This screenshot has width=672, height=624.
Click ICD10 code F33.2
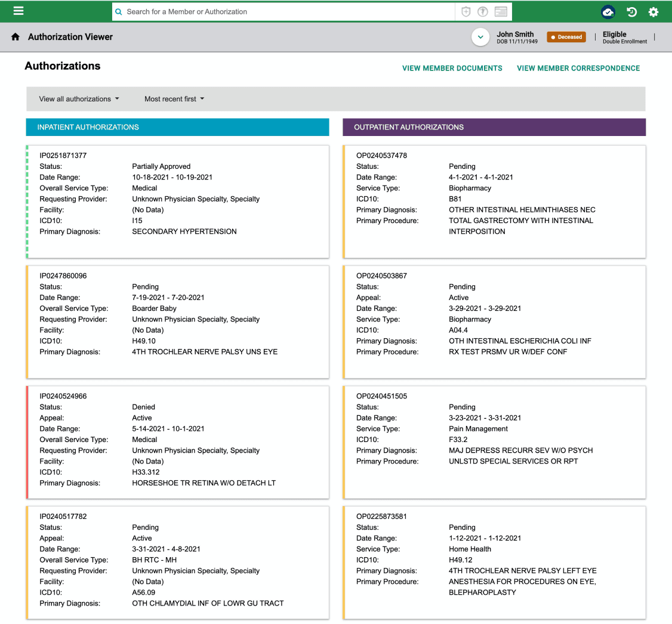pyautogui.click(x=458, y=440)
